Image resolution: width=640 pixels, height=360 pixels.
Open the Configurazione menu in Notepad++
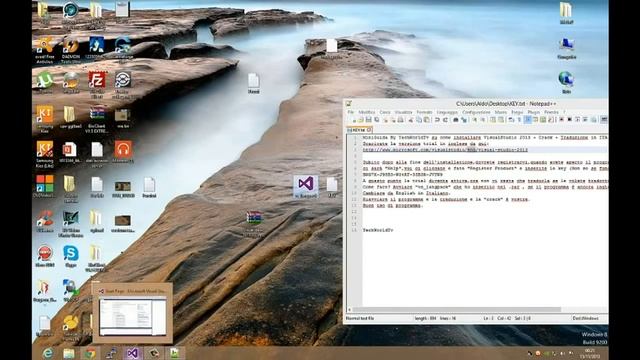pos(476,112)
